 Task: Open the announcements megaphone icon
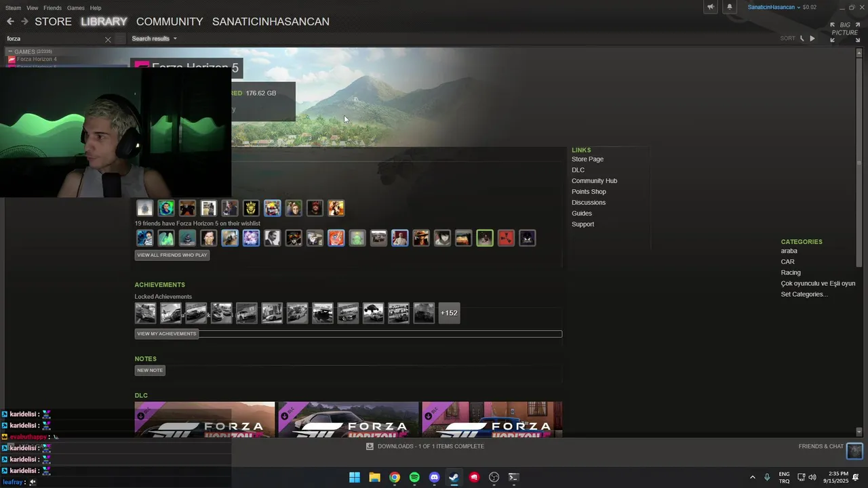coord(711,7)
